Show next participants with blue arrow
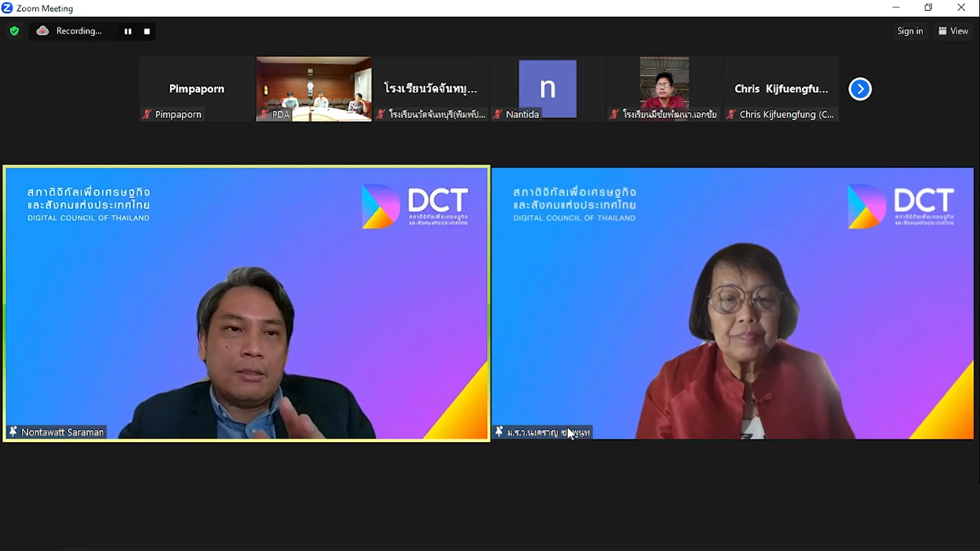 point(859,89)
